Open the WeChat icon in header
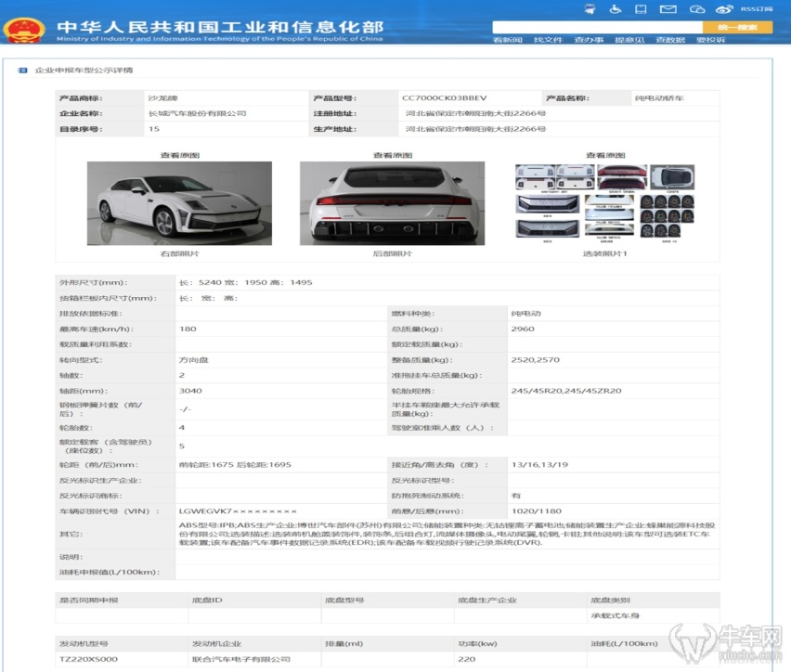791x672 pixels. (x=697, y=9)
